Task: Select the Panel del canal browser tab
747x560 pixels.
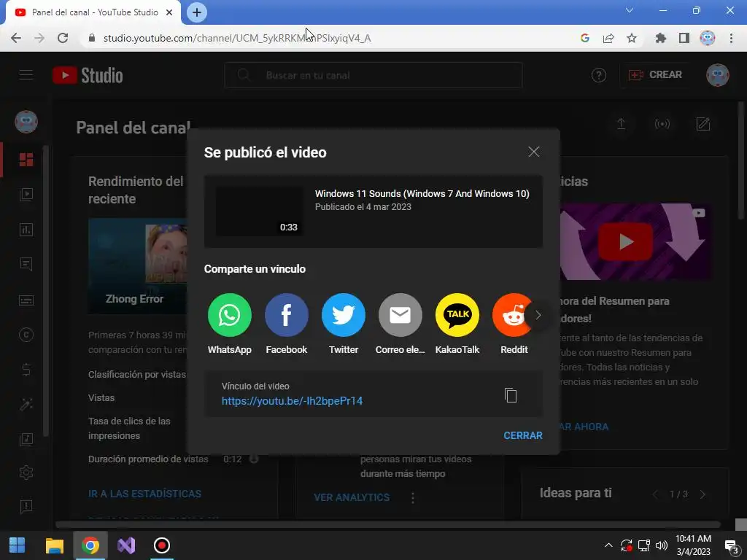Action: click(93, 12)
